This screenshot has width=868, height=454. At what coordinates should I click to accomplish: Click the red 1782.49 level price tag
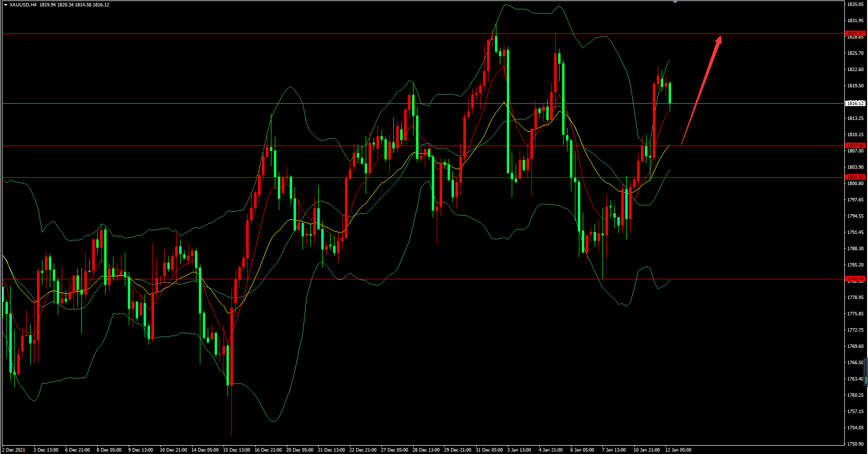[855, 279]
